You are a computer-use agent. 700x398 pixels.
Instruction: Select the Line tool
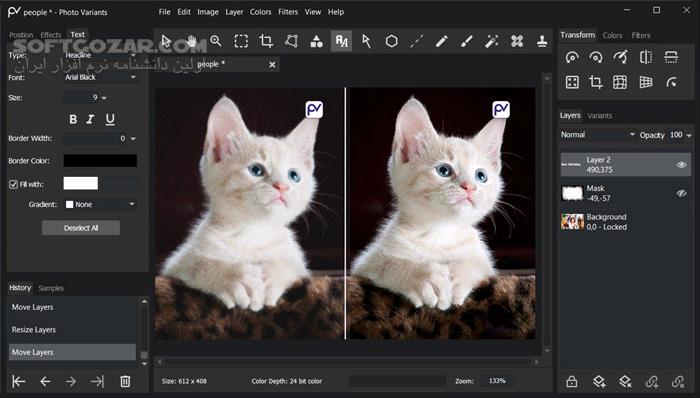(417, 41)
